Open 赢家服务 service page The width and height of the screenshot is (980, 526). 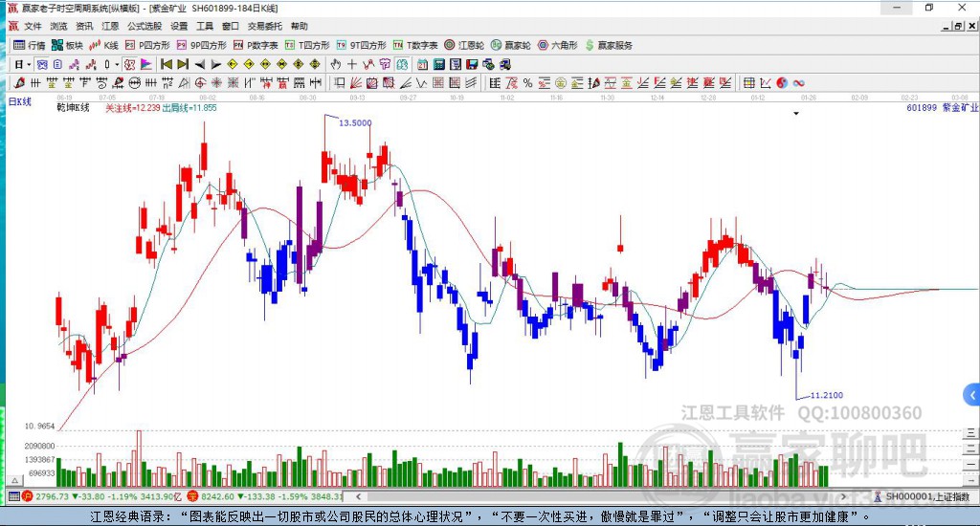tap(609, 45)
